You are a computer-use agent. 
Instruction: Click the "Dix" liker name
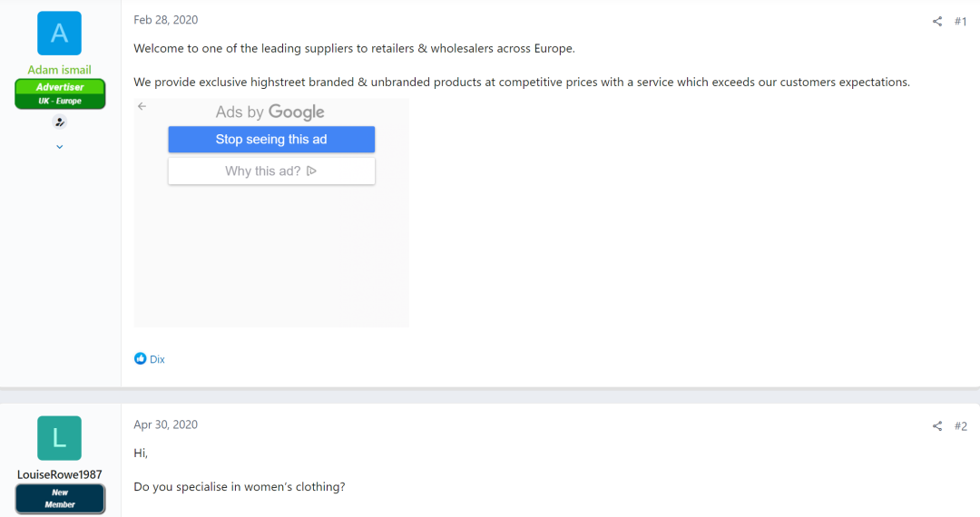coord(158,359)
